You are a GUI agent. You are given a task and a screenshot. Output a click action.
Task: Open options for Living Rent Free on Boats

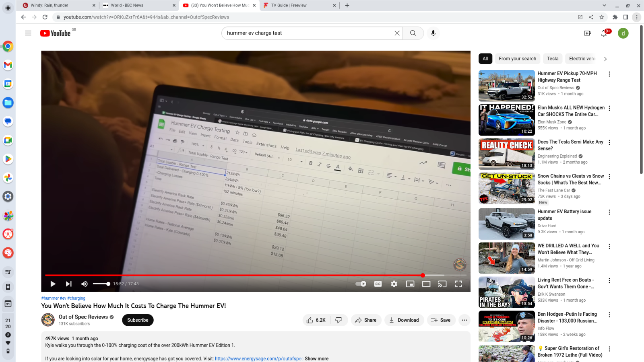(x=609, y=280)
